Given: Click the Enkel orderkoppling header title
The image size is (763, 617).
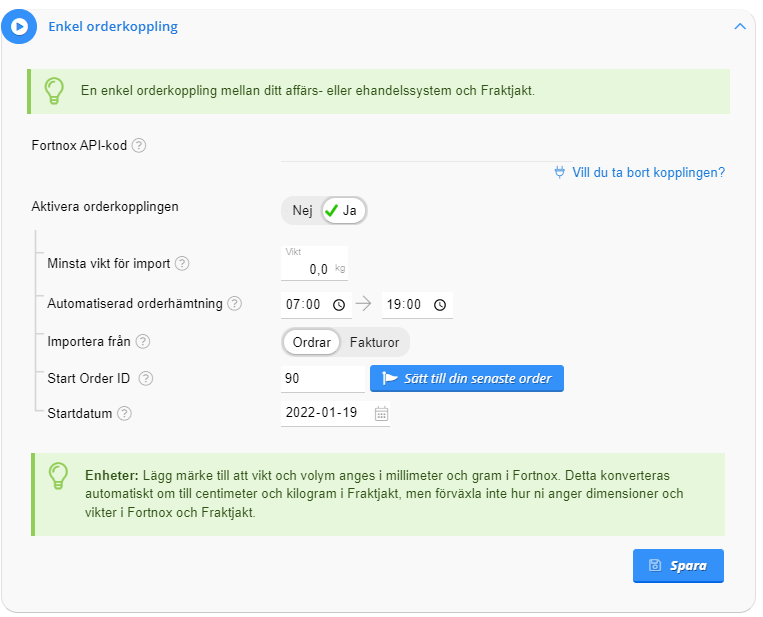Looking at the screenshot, I should (113, 26).
